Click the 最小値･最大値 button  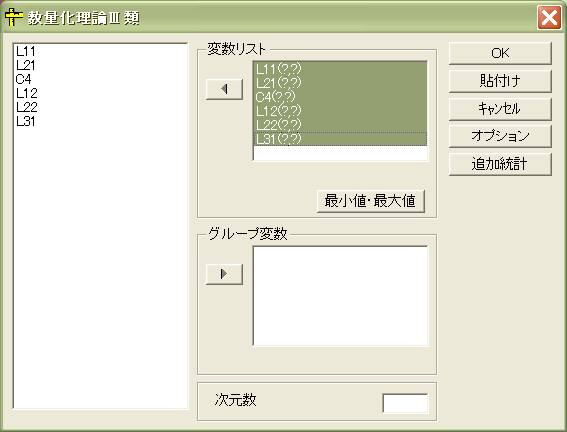click(370, 201)
